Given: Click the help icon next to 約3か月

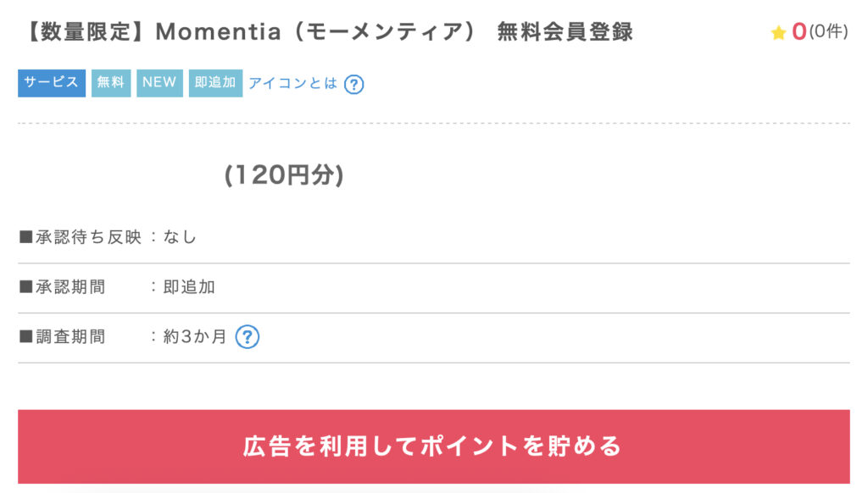Looking at the screenshot, I should tap(247, 337).
